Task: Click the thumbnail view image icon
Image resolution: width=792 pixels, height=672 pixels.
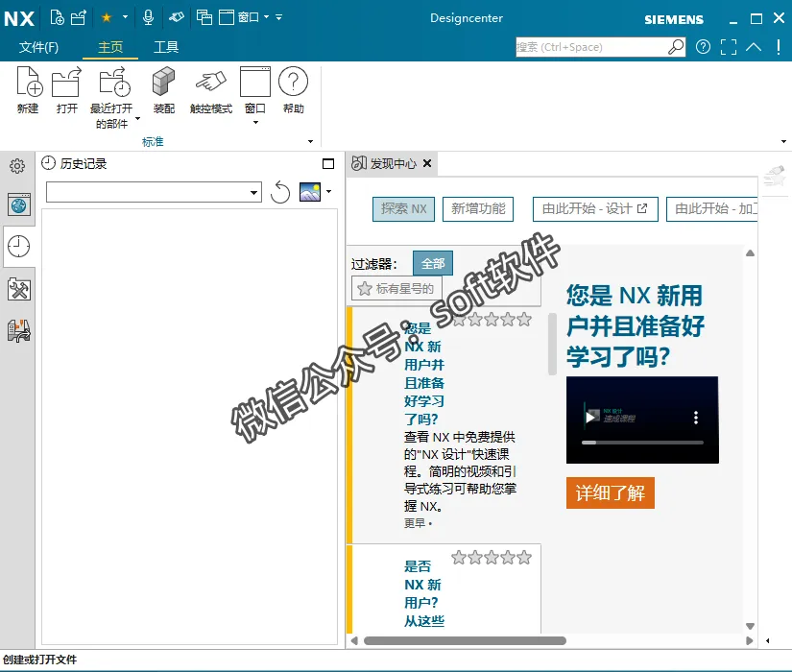Action: [x=310, y=192]
